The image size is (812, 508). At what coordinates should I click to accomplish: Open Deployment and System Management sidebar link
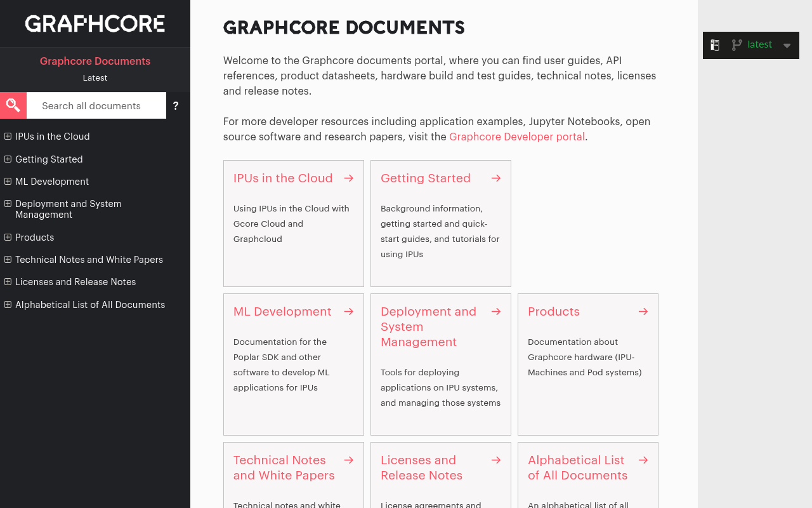click(69, 209)
